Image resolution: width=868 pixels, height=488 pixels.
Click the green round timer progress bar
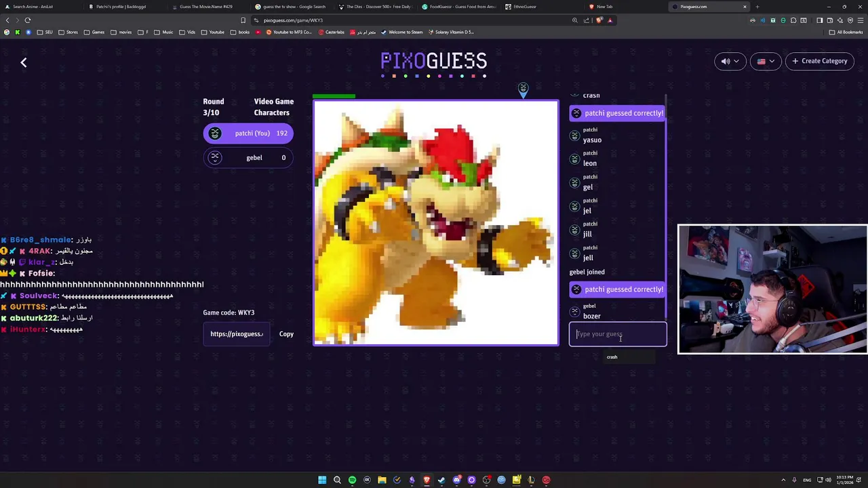[x=334, y=96]
